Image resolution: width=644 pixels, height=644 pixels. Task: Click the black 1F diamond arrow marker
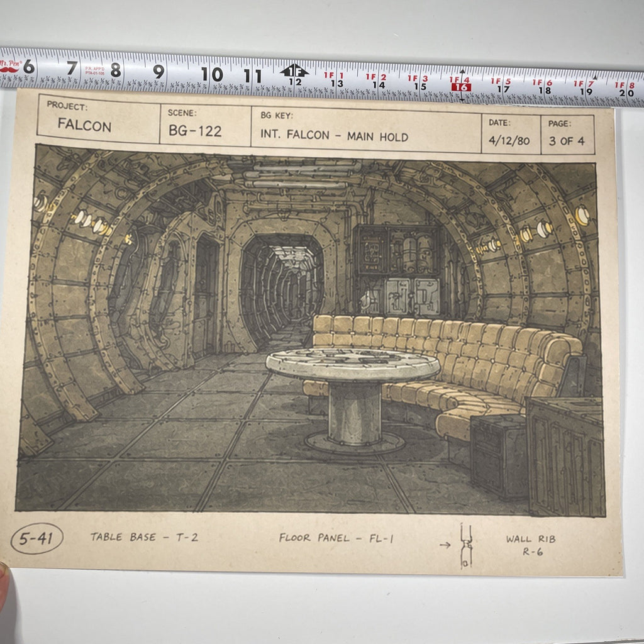(x=294, y=71)
